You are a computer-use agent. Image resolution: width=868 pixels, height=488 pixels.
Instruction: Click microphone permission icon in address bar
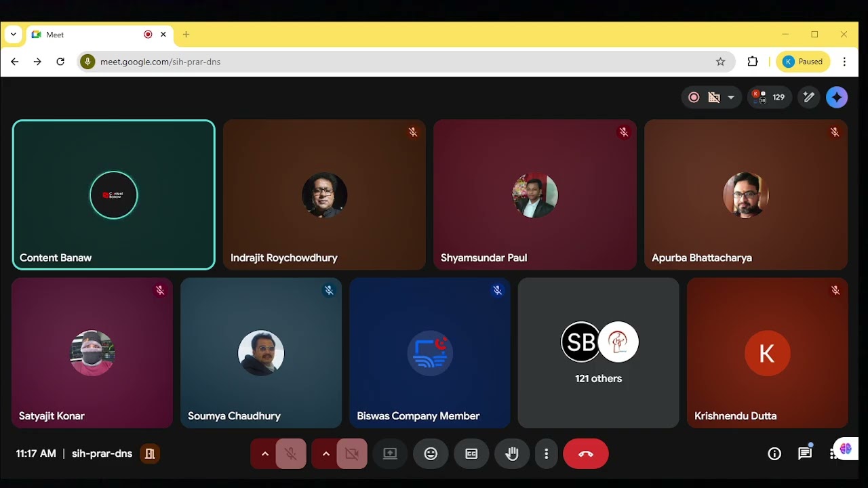pyautogui.click(x=87, y=62)
